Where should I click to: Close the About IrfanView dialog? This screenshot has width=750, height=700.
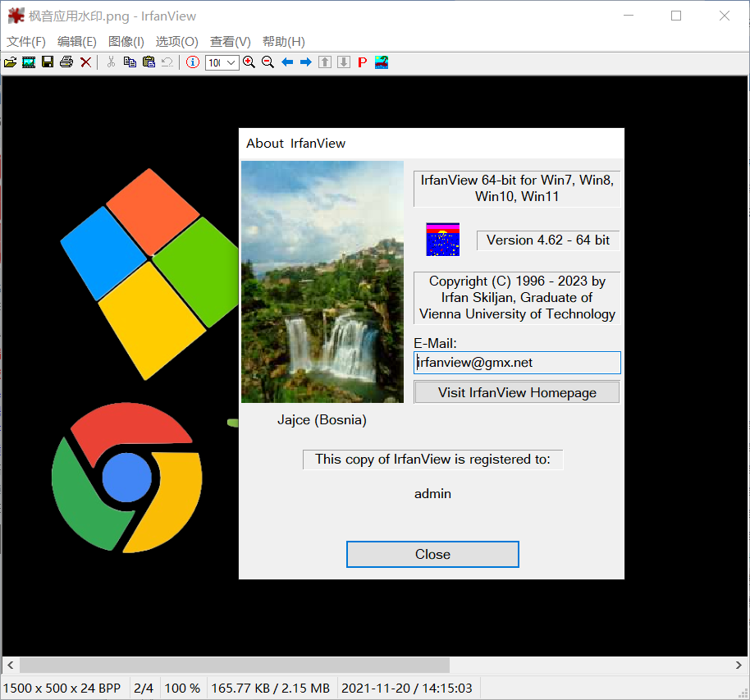(433, 554)
